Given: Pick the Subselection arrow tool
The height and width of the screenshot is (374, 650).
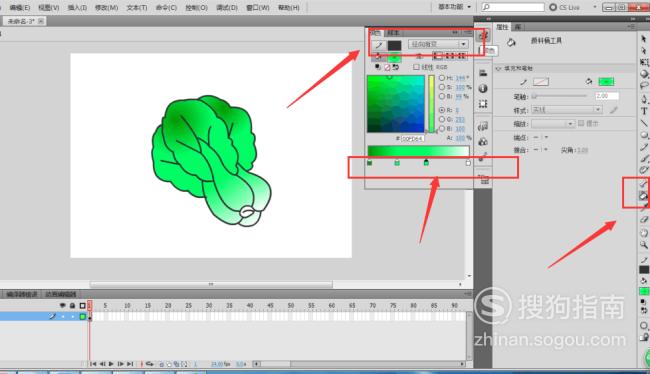Looking at the screenshot, I should click(644, 51).
